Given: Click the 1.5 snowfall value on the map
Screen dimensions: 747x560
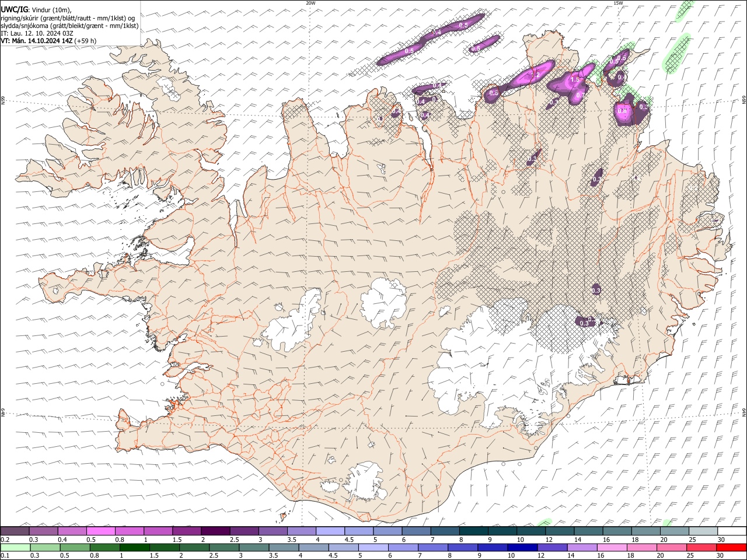Looking at the screenshot, I should [574, 80].
